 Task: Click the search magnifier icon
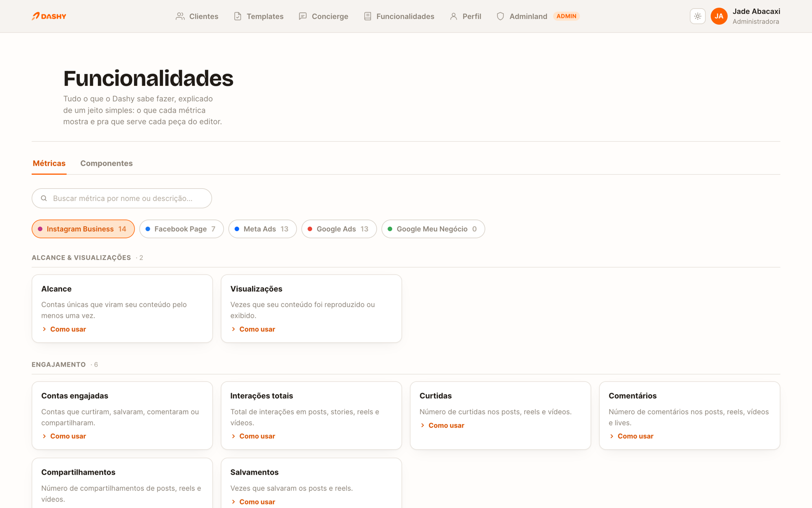click(44, 198)
